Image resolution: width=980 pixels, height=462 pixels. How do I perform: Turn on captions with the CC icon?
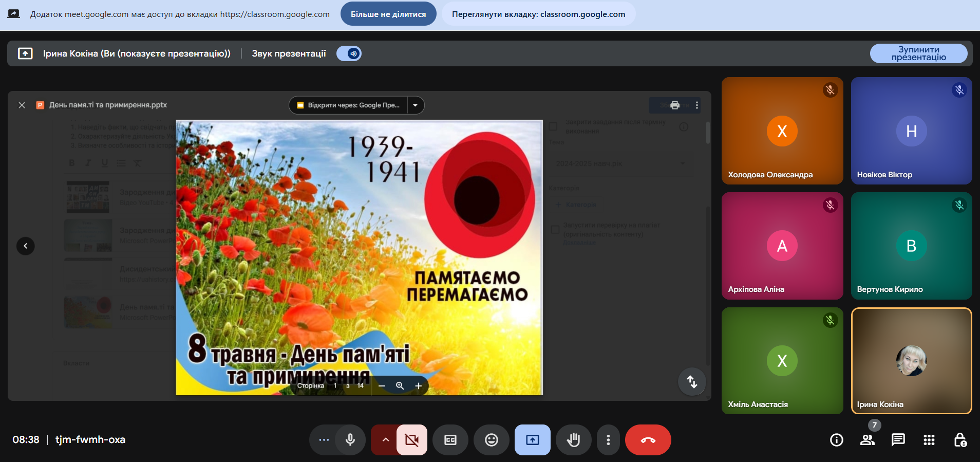pyautogui.click(x=450, y=440)
